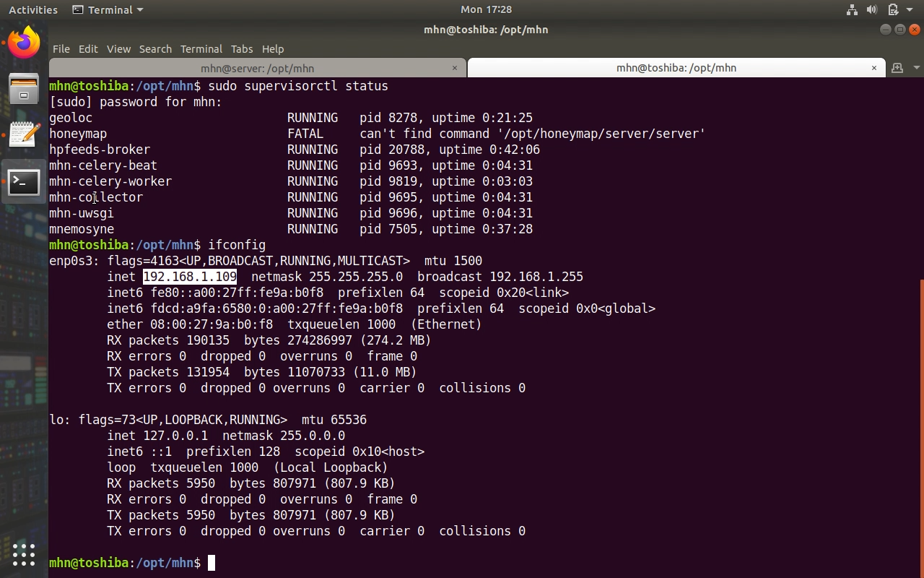Show Applications grid at dock bottom

pyautogui.click(x=24, y=554)
